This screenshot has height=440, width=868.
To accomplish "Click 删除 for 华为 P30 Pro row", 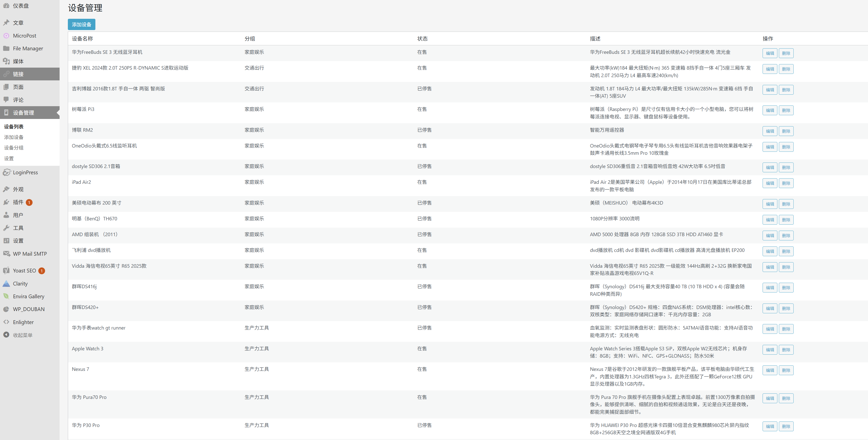I will click(786, 426).
